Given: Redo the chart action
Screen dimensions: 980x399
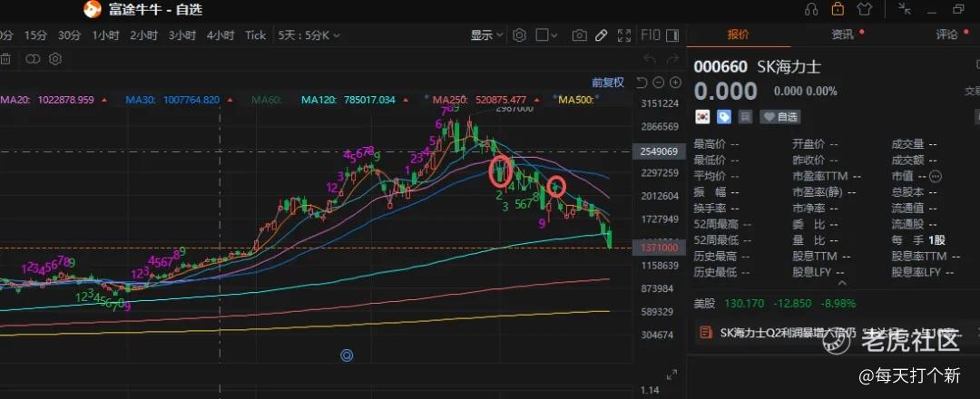Looking at the screenshot, I should [x=672, y=59].
